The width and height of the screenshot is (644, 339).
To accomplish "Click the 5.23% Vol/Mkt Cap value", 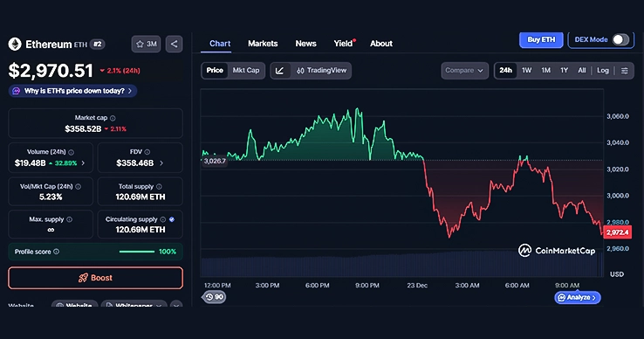I will point(51,197).
